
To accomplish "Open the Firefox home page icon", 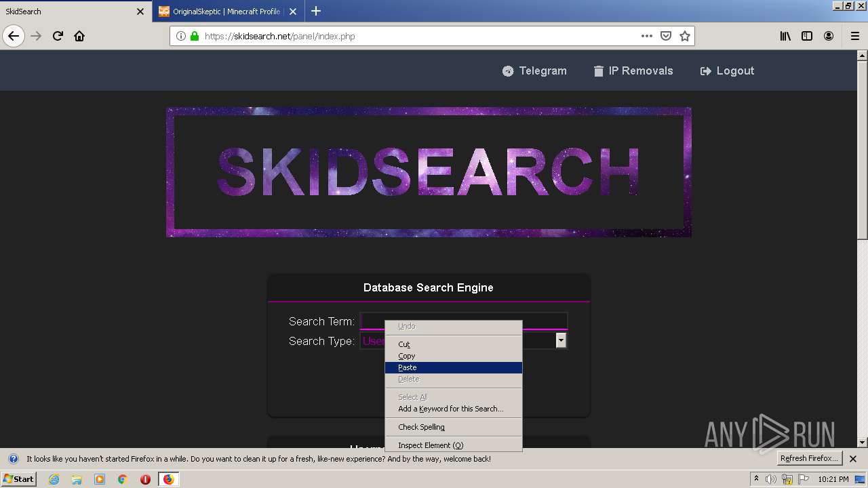I will coord(79,36).
